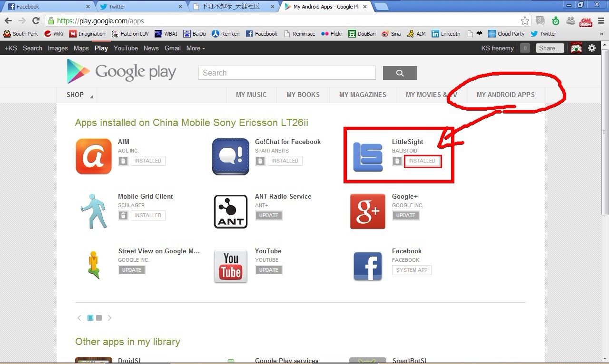Click the KS frenemy profile name
Screen dimensions: 609x364
[498, 48]
